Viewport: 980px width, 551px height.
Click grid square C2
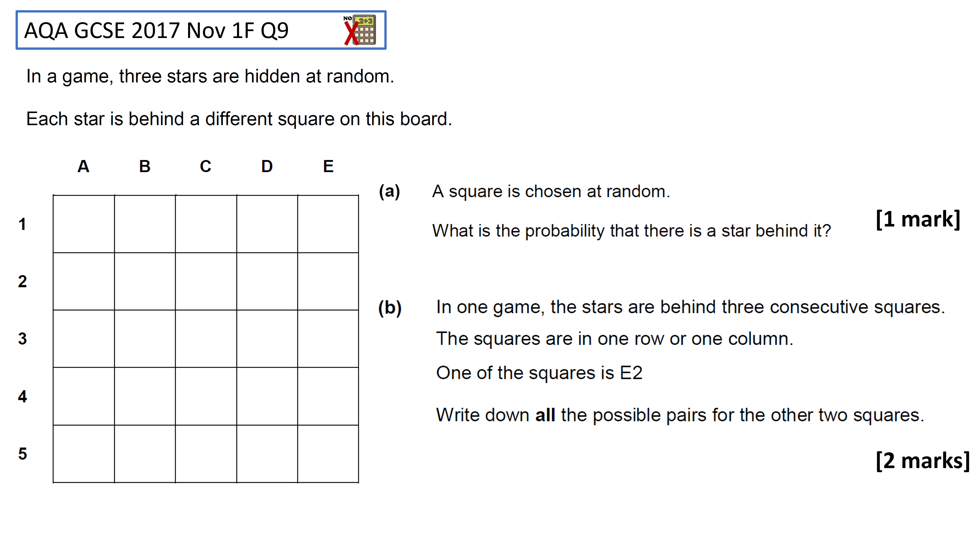coord(206,281)
